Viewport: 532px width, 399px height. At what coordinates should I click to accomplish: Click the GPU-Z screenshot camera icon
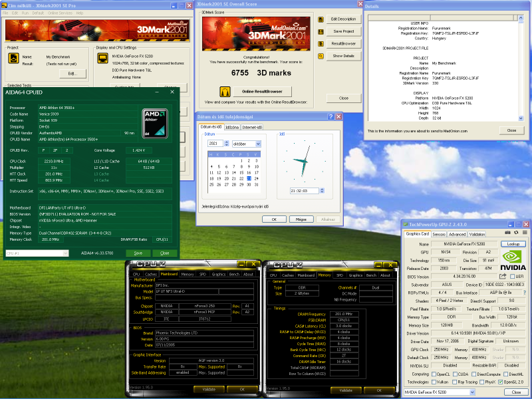coord(507,233)
